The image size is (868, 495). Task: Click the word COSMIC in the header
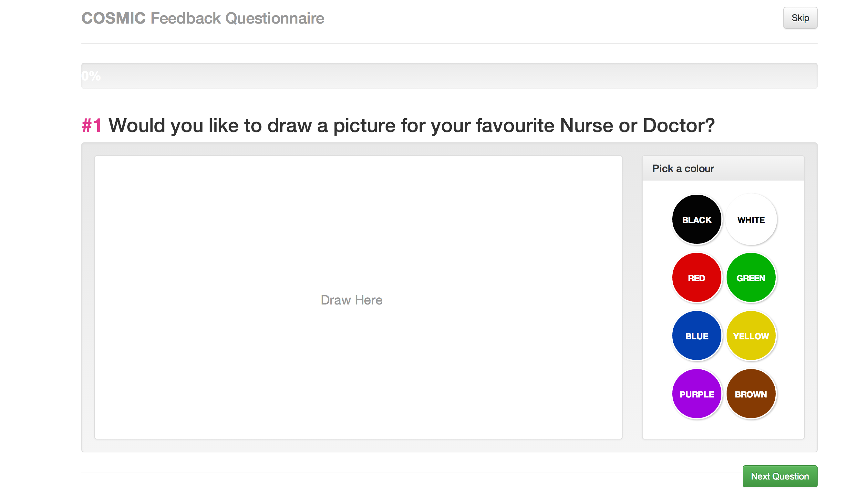pos(114,18)
